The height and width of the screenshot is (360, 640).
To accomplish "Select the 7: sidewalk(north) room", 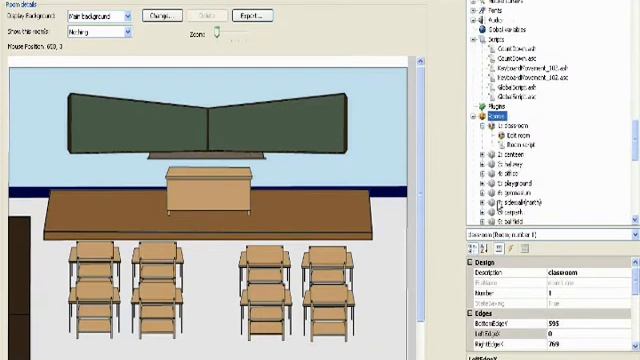I will [520, 202].
